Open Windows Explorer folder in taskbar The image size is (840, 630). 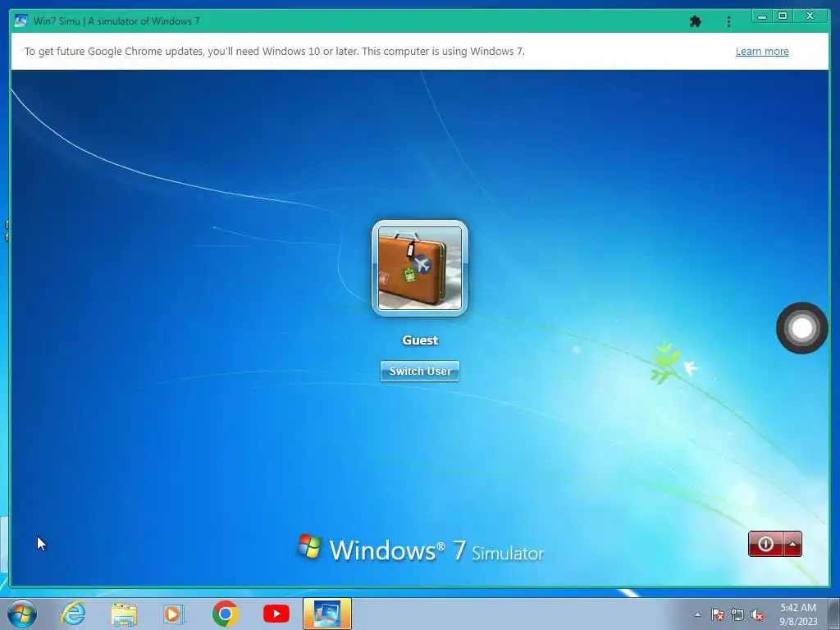pyautogui.click(x=124, y=614)
